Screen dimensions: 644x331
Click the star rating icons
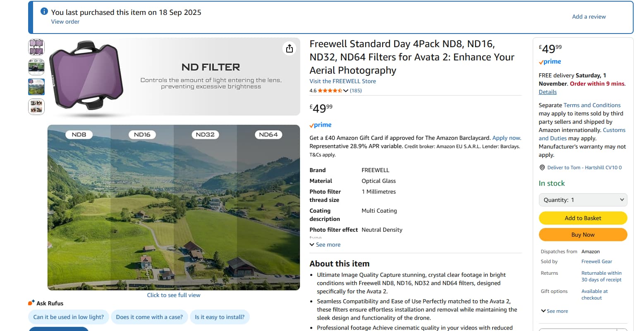point(330,91)
